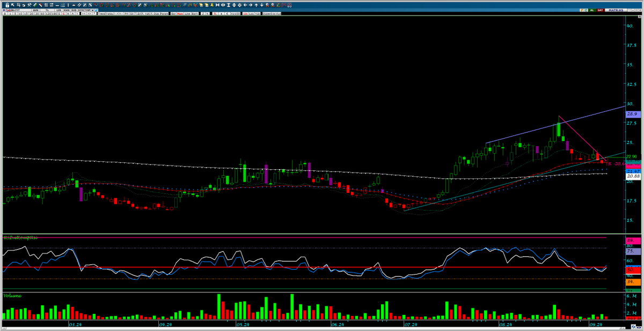Click the padlock icon in the toolbar
Viewport: 644px width, 331px height.
(8, 5)
